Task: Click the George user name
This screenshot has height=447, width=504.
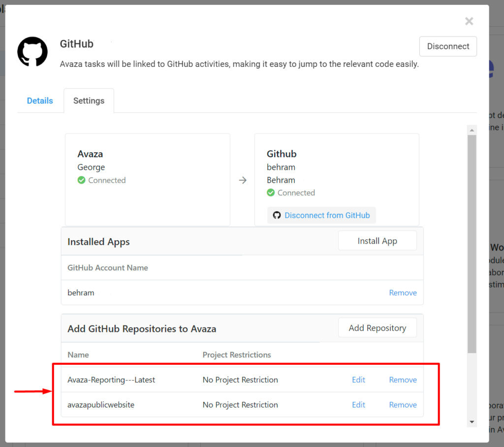Action: (91, 167)
